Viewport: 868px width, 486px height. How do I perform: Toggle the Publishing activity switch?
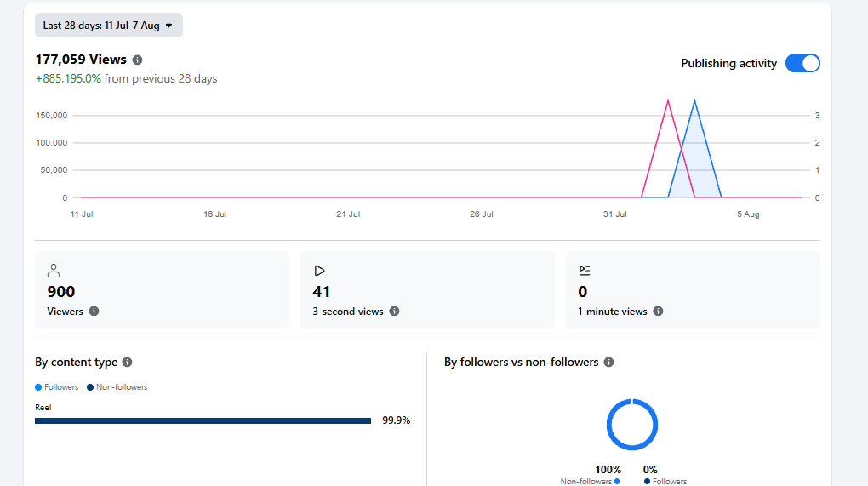802,63
